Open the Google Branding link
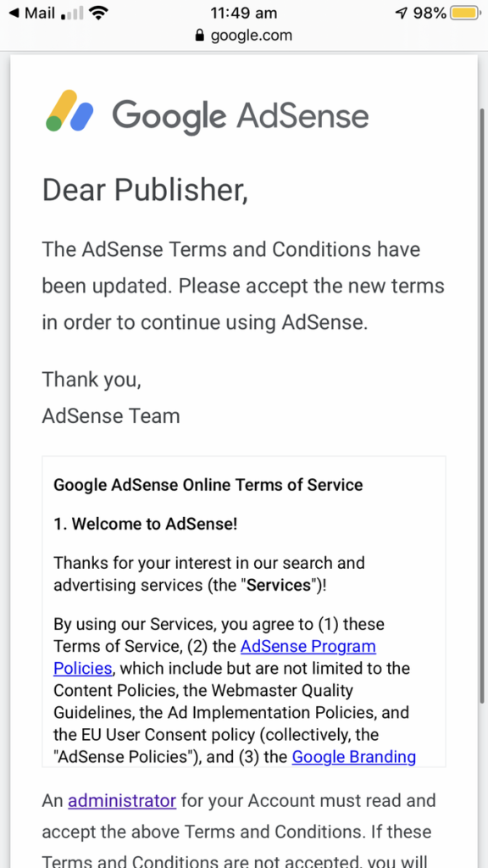Screen dimensions: 488x868 coord(353,756)
